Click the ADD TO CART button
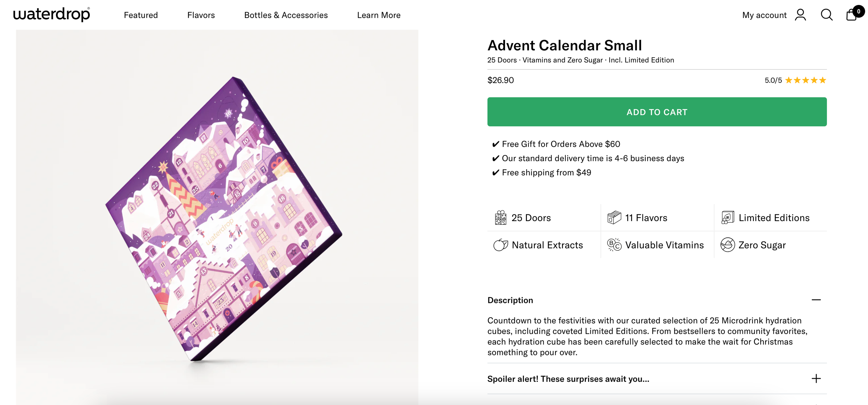 coord(656,112)
